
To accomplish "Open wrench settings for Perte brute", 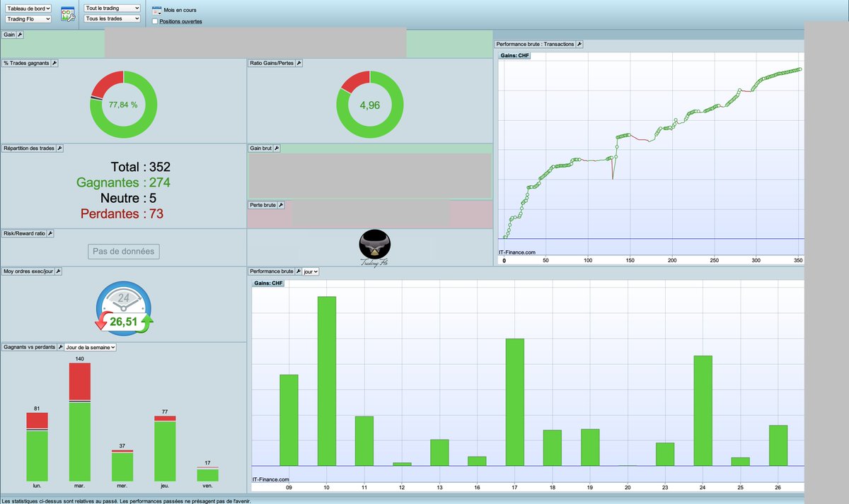I will click(x=280, y=205).
